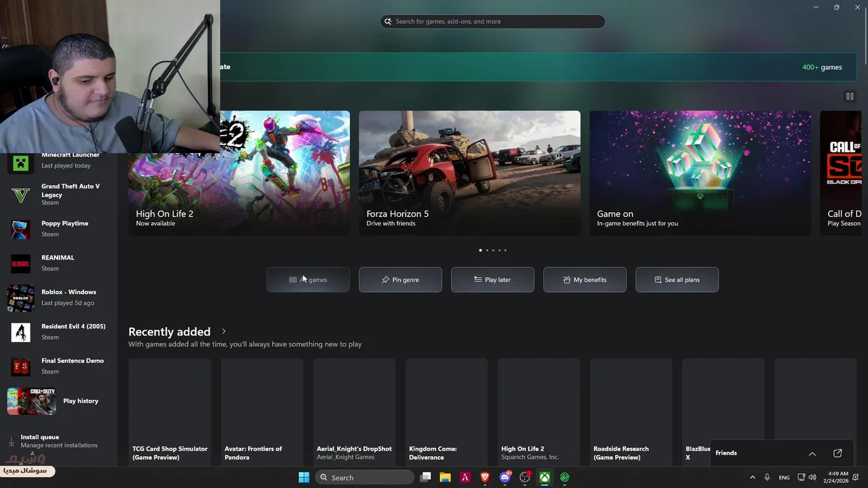Open OBS Studio on the taskbar
Image resolution: width=868 pixels, height=488 pixels.
[525, 477]
